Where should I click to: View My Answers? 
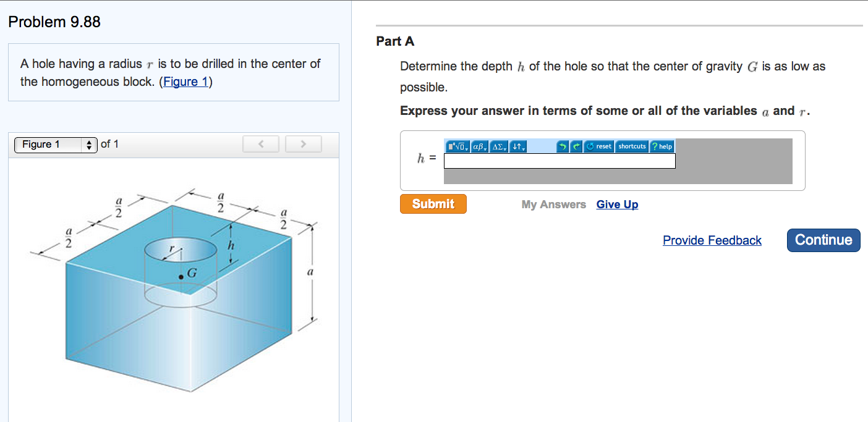553,204
